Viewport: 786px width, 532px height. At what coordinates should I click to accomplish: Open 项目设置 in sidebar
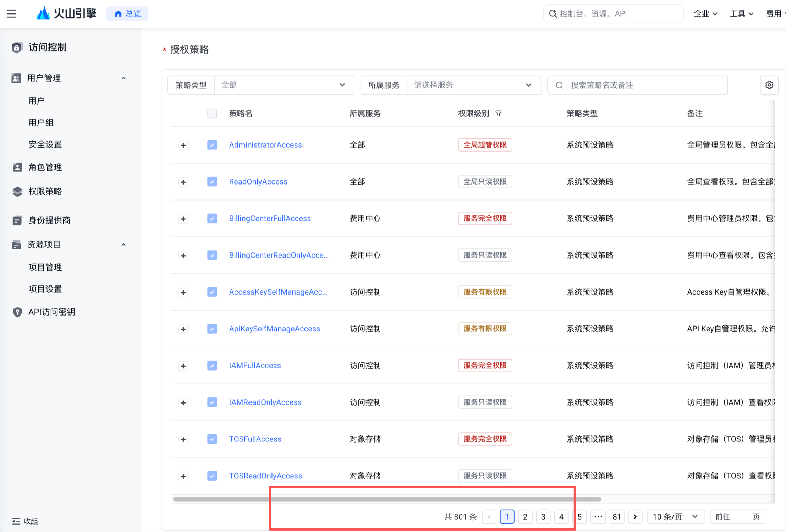[45, 289]
